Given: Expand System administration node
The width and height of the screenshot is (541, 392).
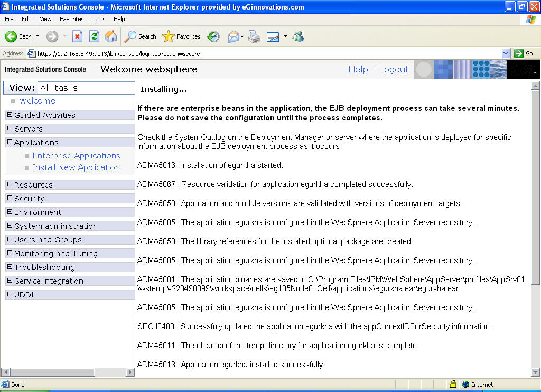Looking at the screenshot, I should pos(10,226).
